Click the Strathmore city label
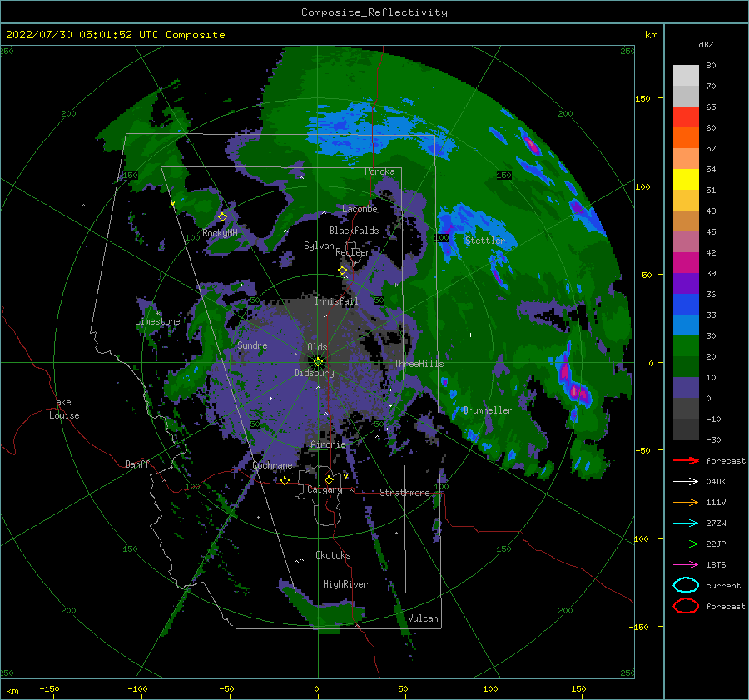This screenshot has height=700, width=749. pos(404,493)
